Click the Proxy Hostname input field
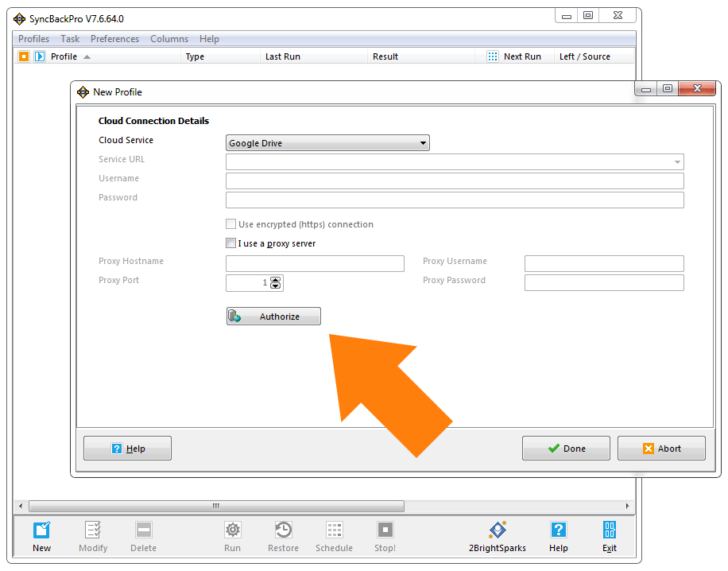728x571 pixels. coord(316,263)
